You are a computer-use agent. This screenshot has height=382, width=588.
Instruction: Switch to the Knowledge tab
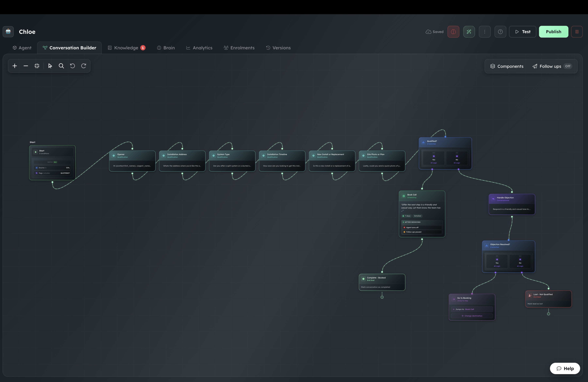126,48
